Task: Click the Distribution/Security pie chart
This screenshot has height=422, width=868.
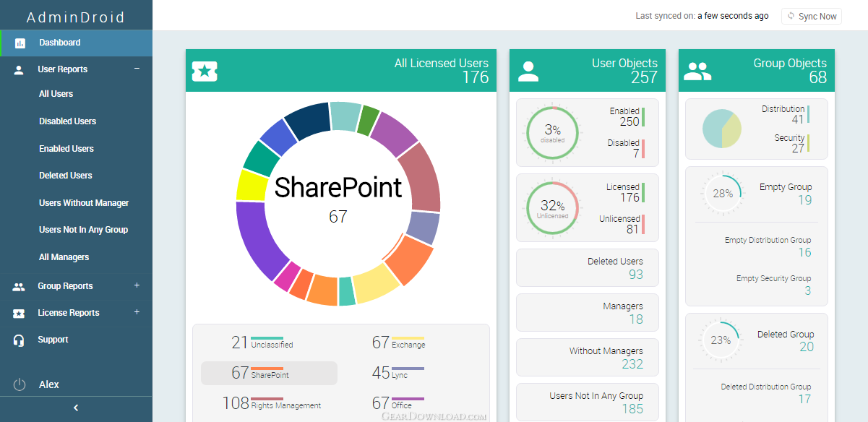Action: 722,129
